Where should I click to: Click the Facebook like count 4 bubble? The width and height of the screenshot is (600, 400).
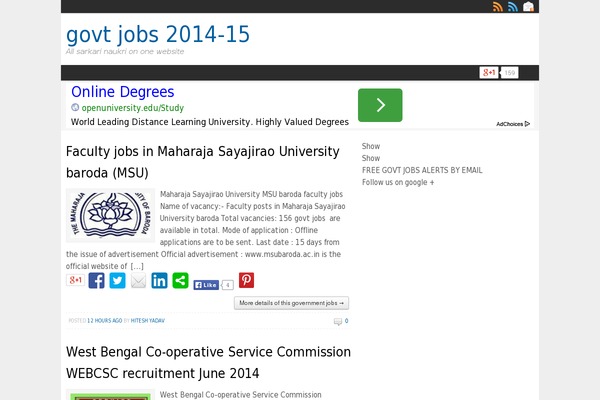(x=228, y=285)
